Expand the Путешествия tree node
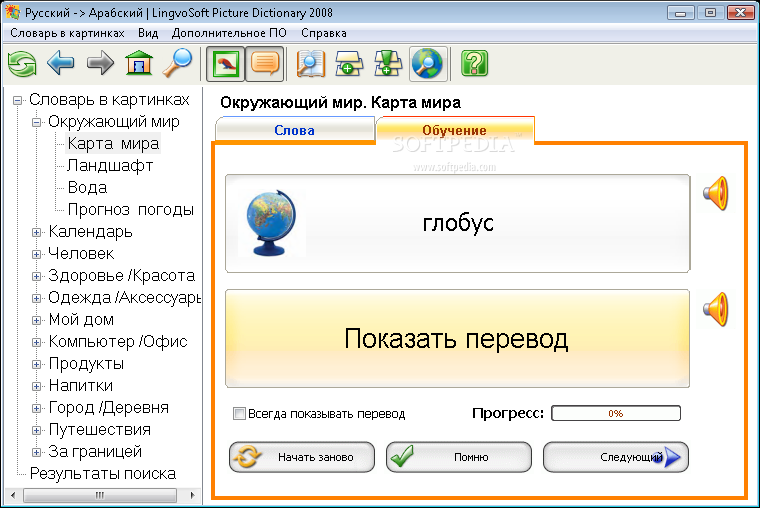The width and height of the screenshot is (760, 508). click(x=37, y=430)
